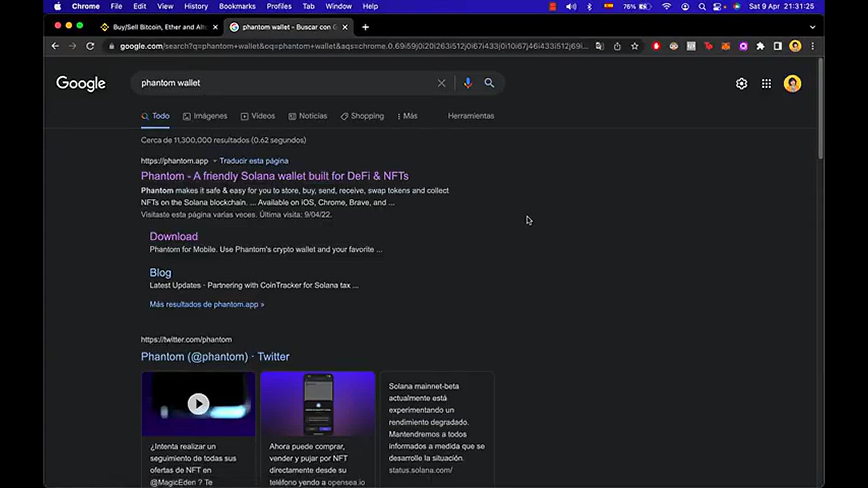This screenshot has height=488, width=868.
Task: Play the Phantom Twitter video thumbnail
Action: (x=198, y=404)
